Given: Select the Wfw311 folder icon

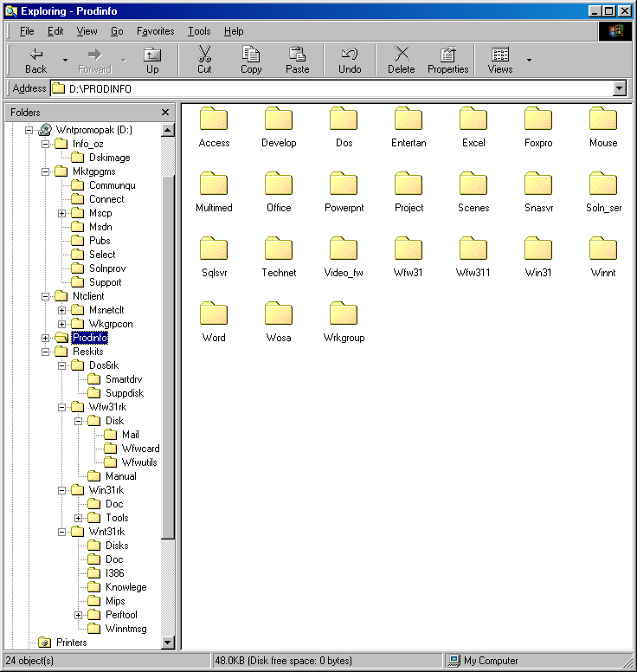Looking at the screenshot, I should coord(473,249).
